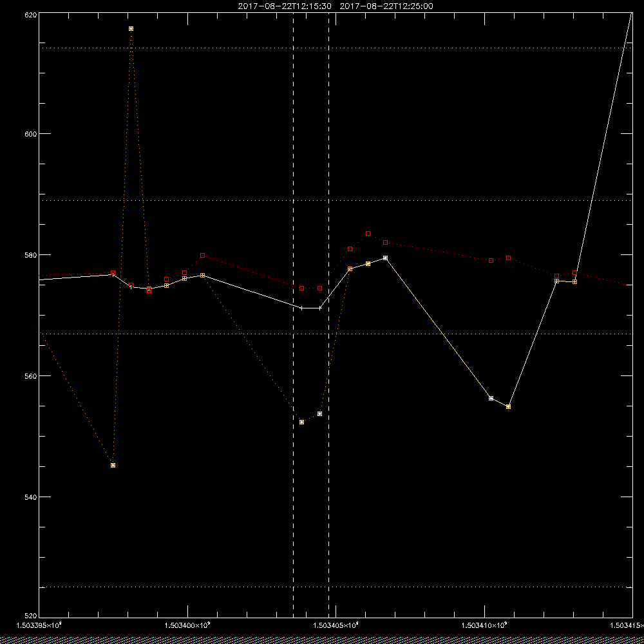The height and width of the screenshot is (644, 644).
Task: Click the 560 label on the y-axis
Action: pyautogui.click(x=30, y=376)
